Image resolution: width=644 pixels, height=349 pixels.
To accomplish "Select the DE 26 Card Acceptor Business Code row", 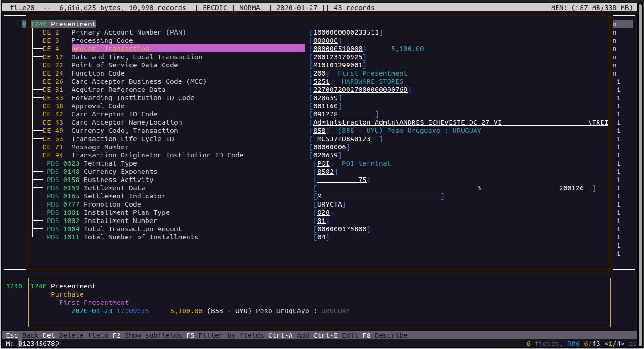I will (x=138, y=81).
